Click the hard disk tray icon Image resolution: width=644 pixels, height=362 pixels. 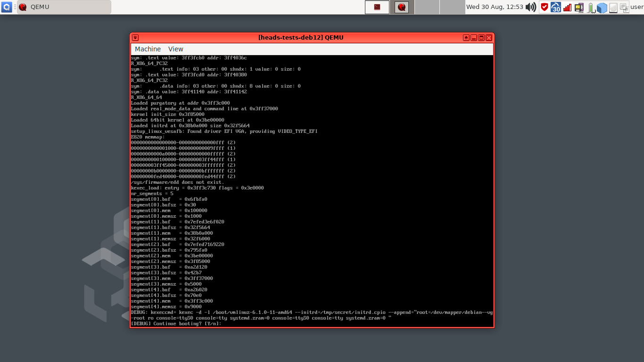pyautogui.click(x=613, y=7)
